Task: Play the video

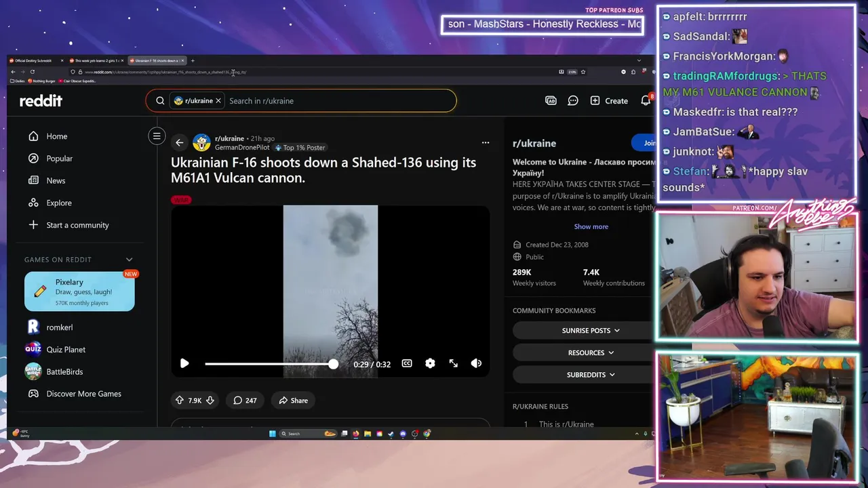Action: tap(184, 364)
